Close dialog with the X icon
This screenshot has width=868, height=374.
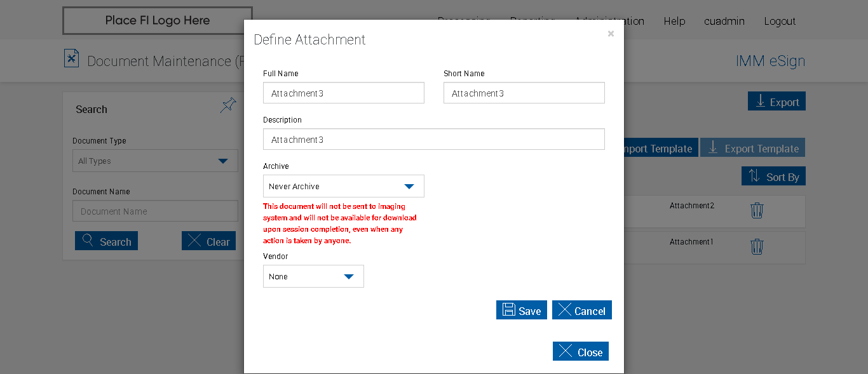pyautogui.click(x=611, y=34)
